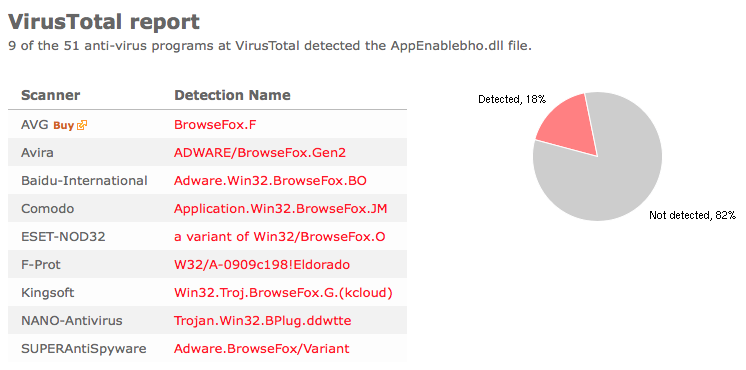Image resolution: width=746 pixels, height=370 pixels.
Task: Click the external link icon beside AVG Buy
Action: [82, 125]
